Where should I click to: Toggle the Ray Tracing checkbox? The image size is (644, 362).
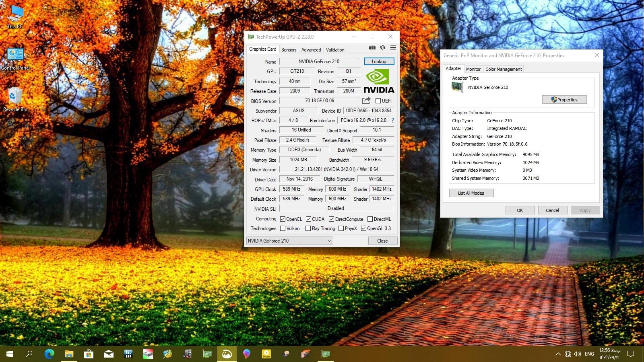308,228
